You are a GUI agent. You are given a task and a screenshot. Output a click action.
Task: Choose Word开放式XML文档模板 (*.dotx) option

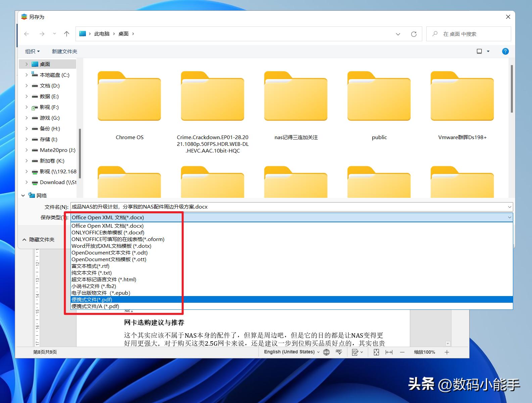292,246
